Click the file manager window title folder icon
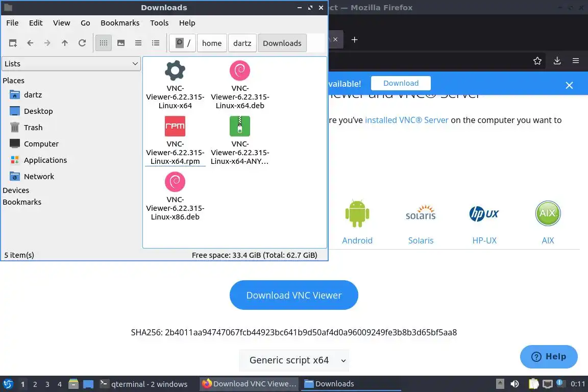Image resolution: width=588 pixels, height=392 pixels. [x=8, y=7]
